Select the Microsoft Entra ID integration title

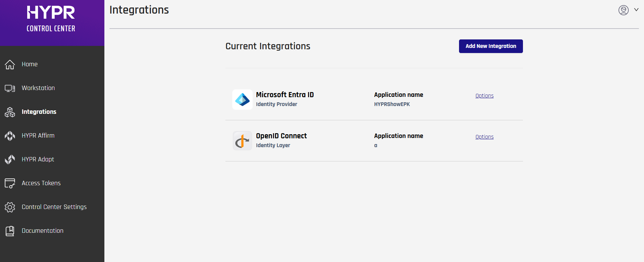(285, 95)
